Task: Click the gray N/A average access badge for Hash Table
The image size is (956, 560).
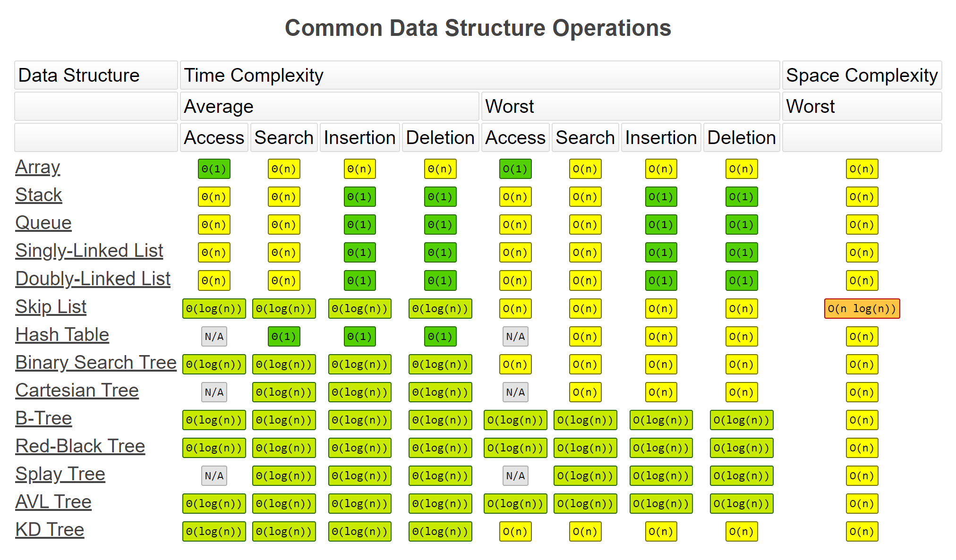Action: 214,337
